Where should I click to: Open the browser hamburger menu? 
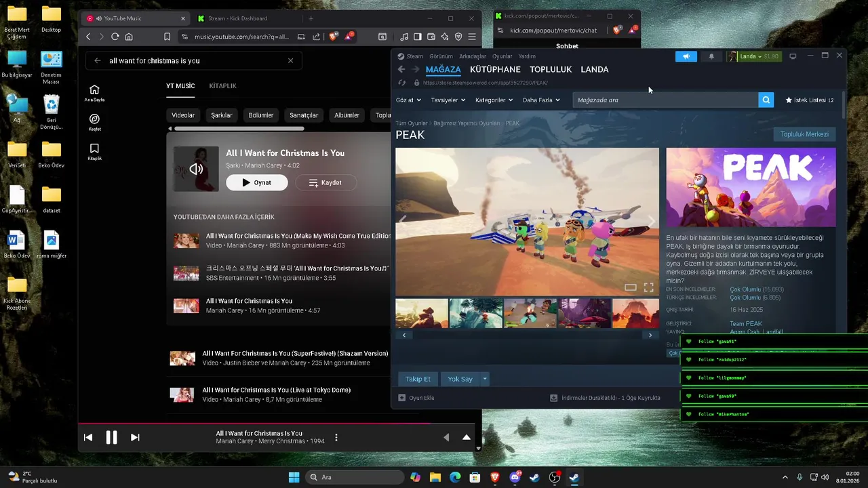[x=472, y=37]
